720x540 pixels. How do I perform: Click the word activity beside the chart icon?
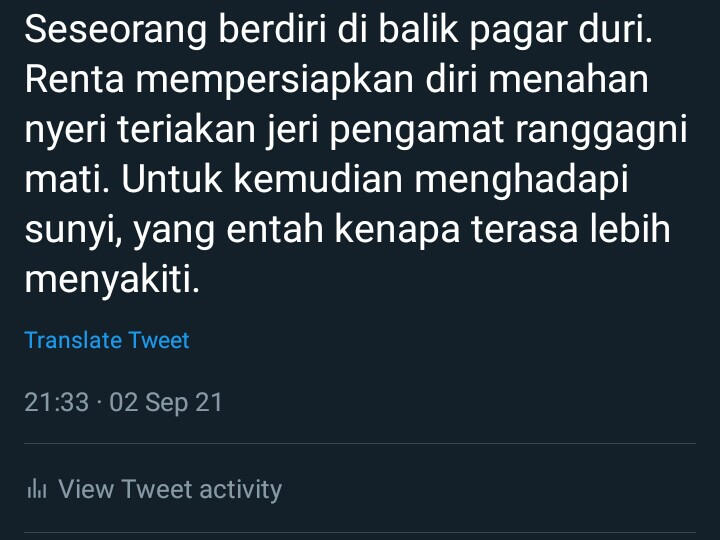pos(241,490)
